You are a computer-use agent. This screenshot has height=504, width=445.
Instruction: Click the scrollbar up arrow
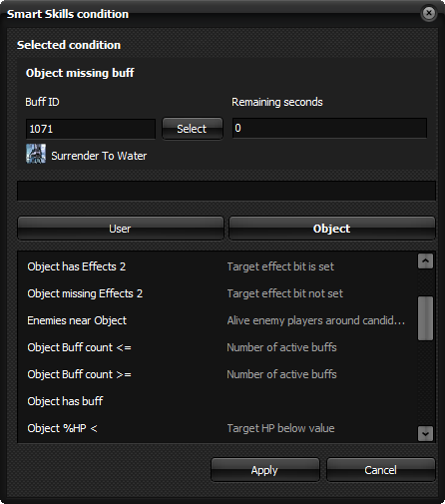425,261
